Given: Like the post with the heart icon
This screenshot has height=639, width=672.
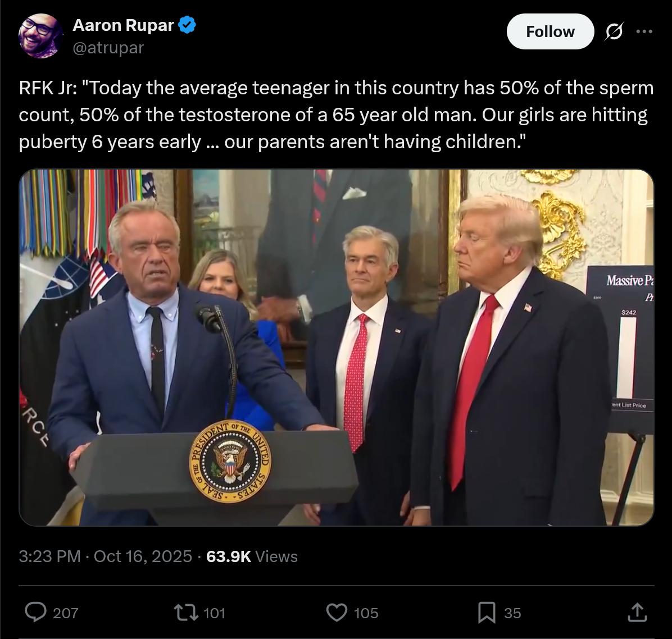Looking at the screenshot, I should click(337, 613).
